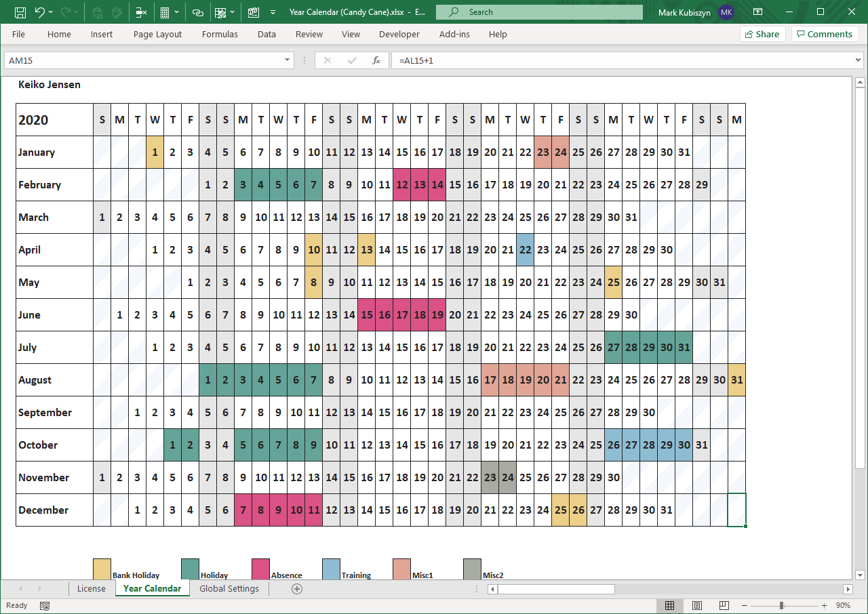Image resolution: width=868 pixels, height=614 pixels.
Task: Click the zoom slider handle
Action: [782, 605]
